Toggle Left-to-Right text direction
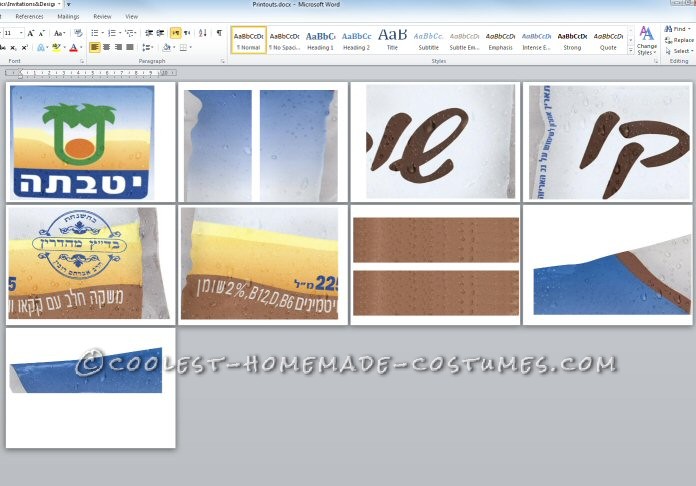696x486 pixels. 176,33
